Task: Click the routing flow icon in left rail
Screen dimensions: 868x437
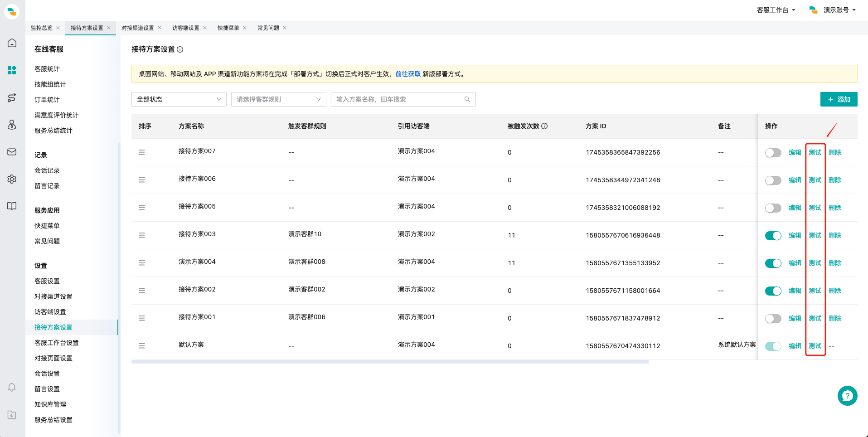Action: (x=12, y=97)
